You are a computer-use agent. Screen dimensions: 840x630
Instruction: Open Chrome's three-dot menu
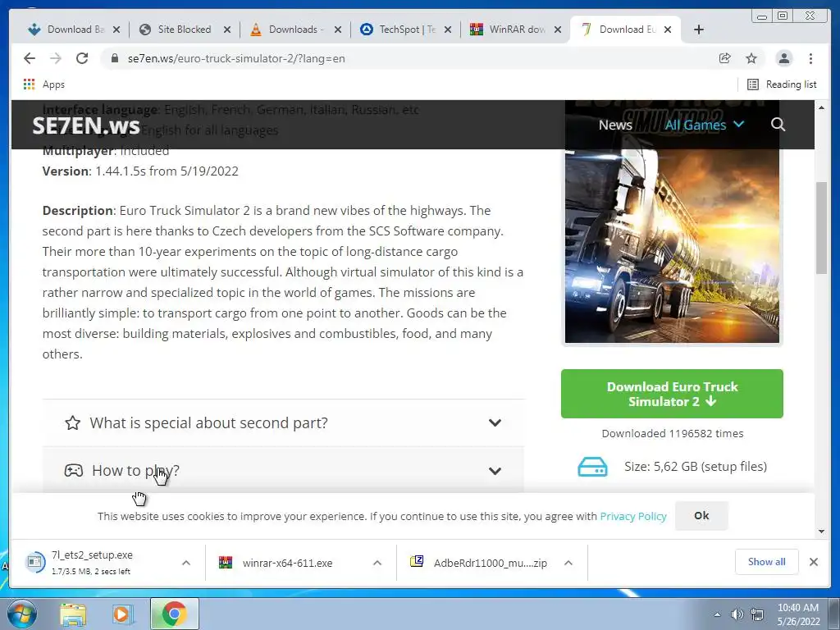pyautogui.click(x=810, y=58)
